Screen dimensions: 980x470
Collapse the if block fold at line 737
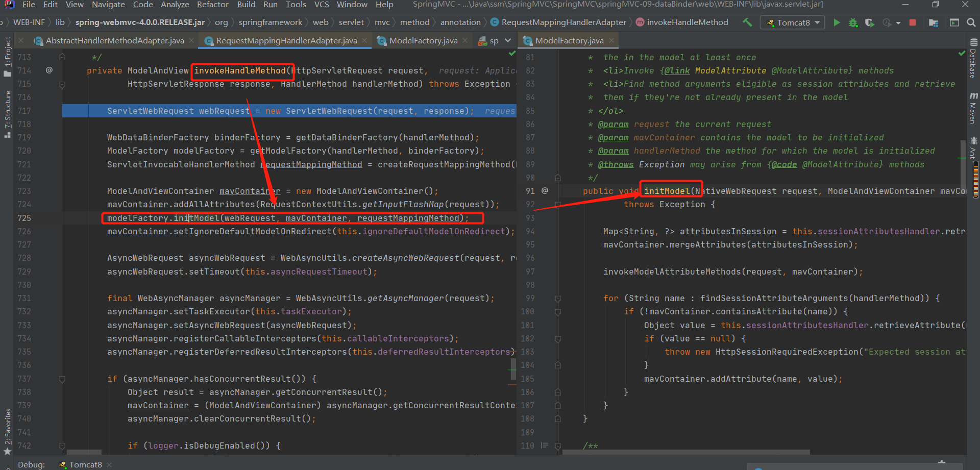pyautogui.click(x=62, y=379)
